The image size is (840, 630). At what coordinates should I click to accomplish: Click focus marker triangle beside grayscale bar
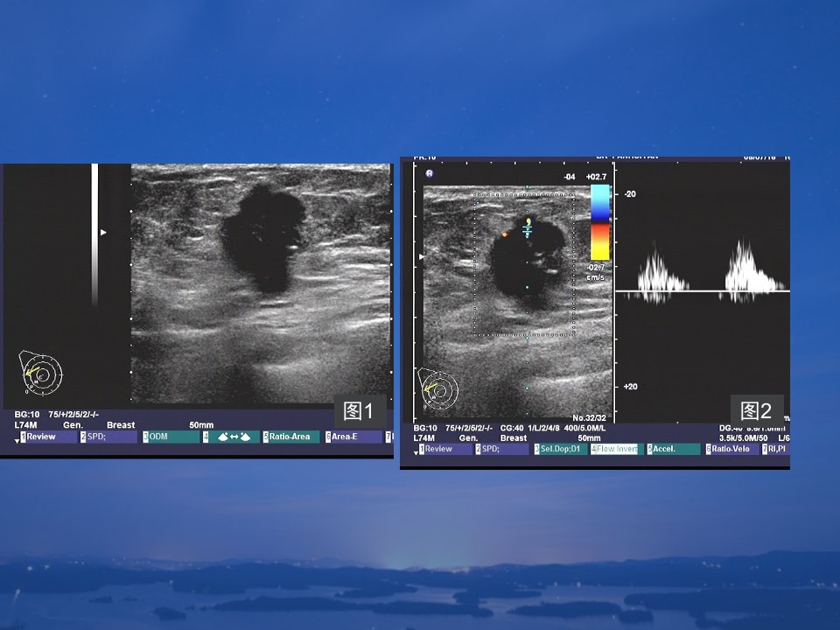click(103, 233)
